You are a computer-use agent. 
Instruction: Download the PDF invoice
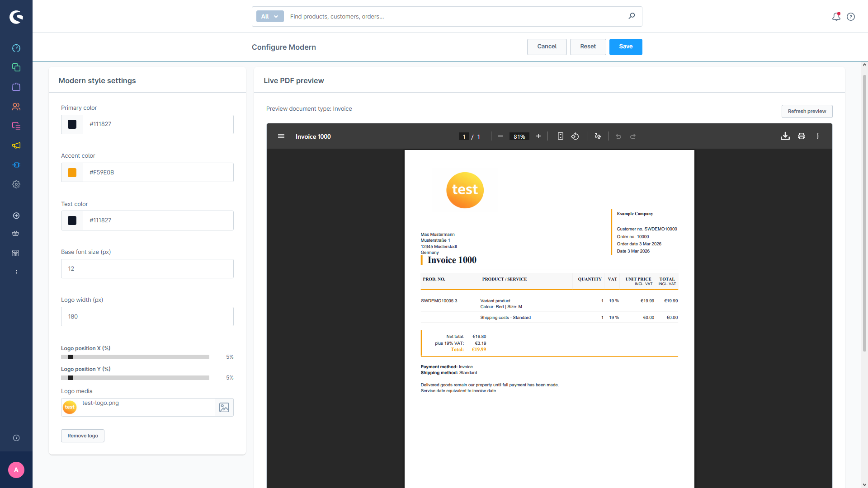coord(785,136)
